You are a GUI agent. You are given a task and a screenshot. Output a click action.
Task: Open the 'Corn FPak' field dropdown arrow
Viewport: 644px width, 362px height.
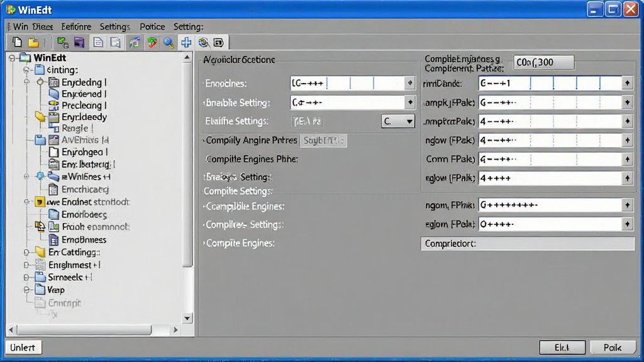pyautogui.click(x=627, y=159)
